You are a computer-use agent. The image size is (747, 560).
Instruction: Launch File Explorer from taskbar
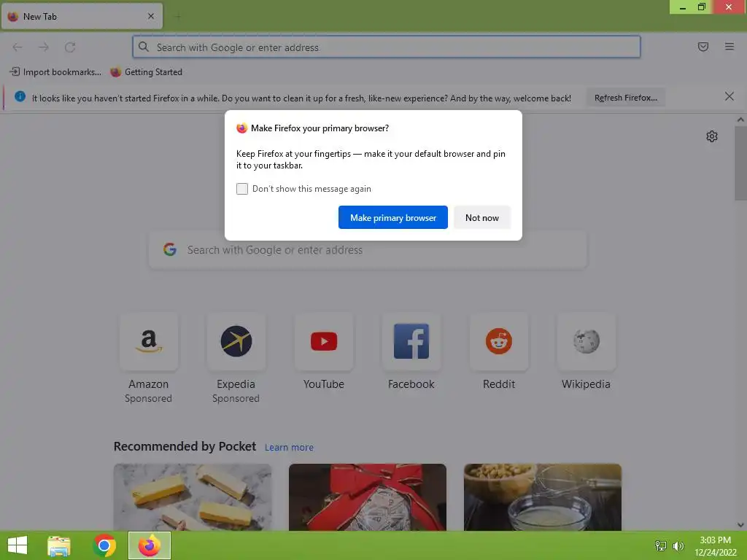pos(59,545)
